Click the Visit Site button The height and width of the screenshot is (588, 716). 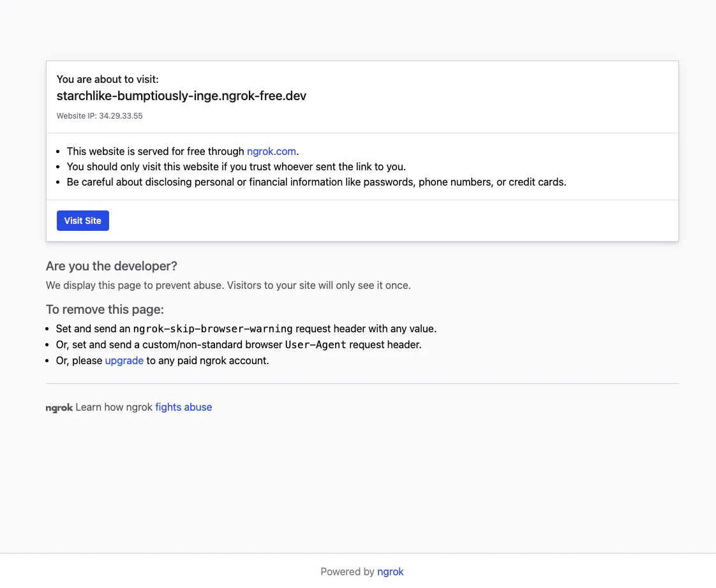tap(83, 221)
